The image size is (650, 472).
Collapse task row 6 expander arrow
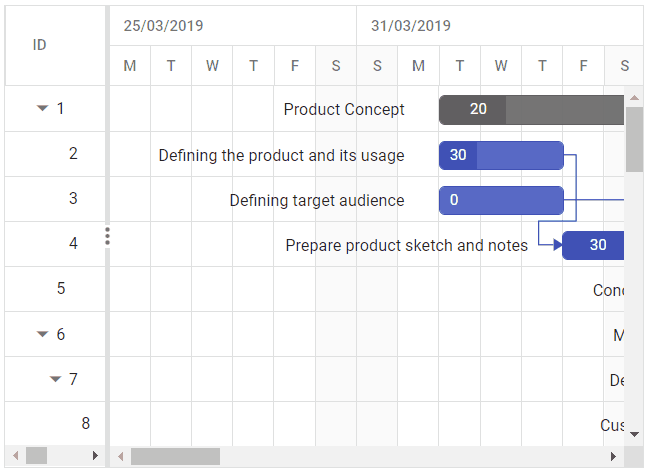click(42, 334)
